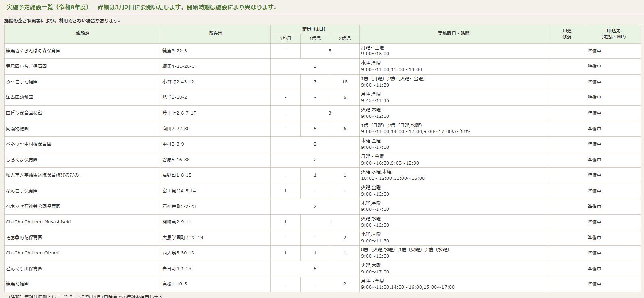
Task: Click 準備中 status for 江古田幼稚園
Action: pos(594,98)
